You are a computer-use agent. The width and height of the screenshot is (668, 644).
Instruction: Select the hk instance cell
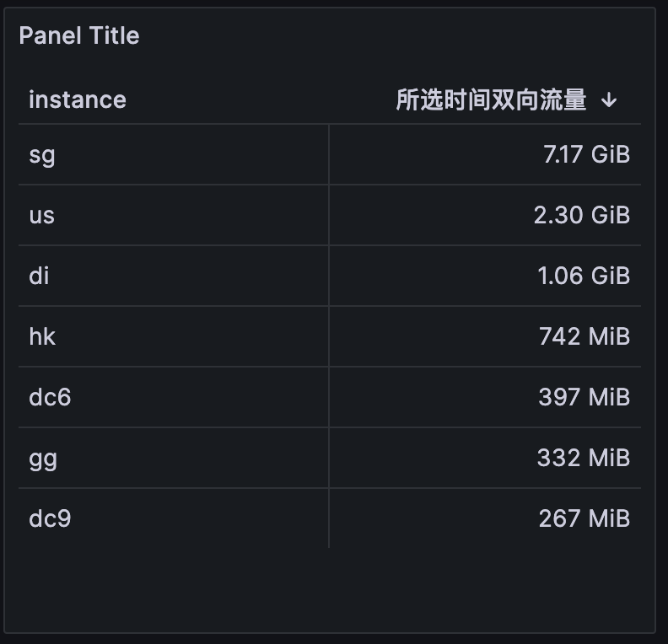point(42,337)
